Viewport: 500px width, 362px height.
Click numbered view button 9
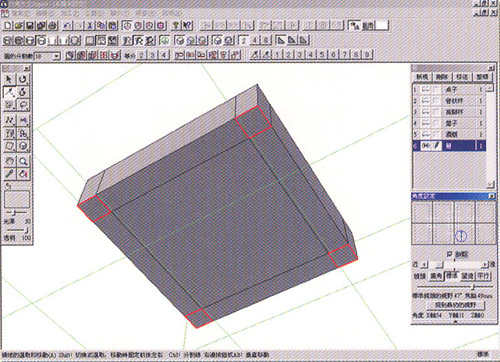[x=367, y=55]
